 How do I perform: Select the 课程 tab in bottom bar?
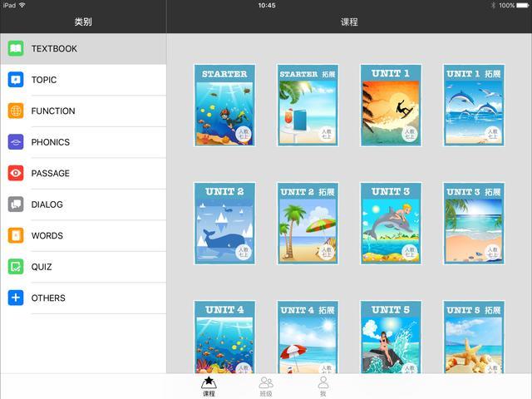pyautogui.click(x=209, y=387)
